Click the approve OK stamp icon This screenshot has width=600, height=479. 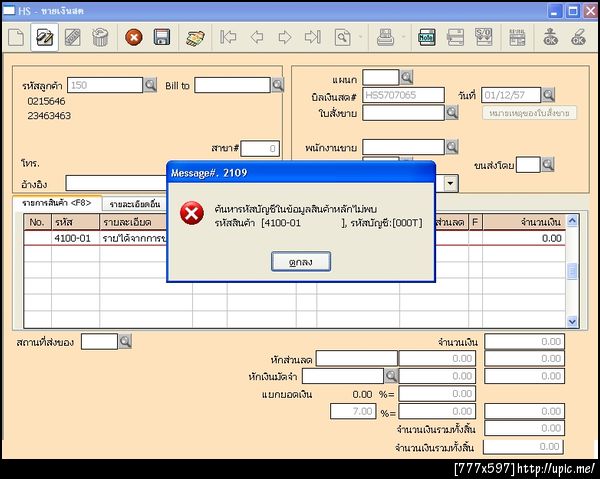pyautogui.click(x=550, y=37)
